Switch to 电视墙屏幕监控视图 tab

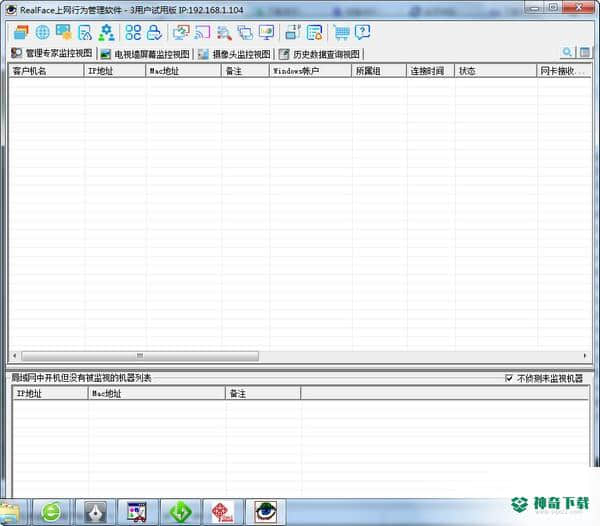145,54
